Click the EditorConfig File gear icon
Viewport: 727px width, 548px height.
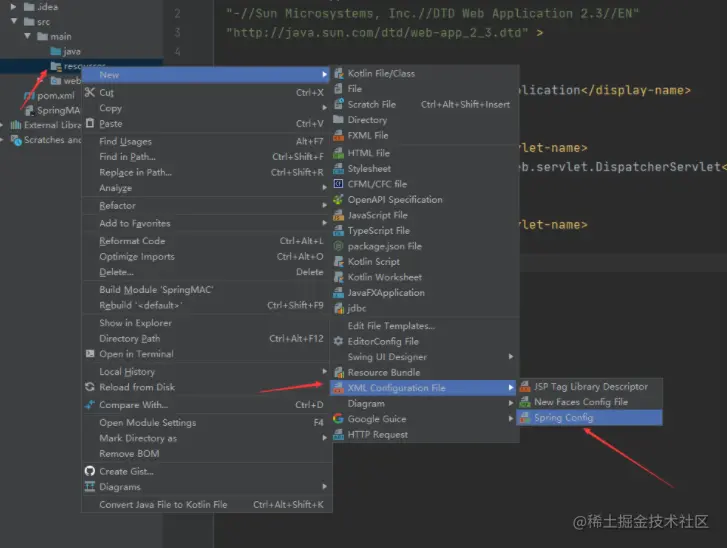(x=339, y=341)
